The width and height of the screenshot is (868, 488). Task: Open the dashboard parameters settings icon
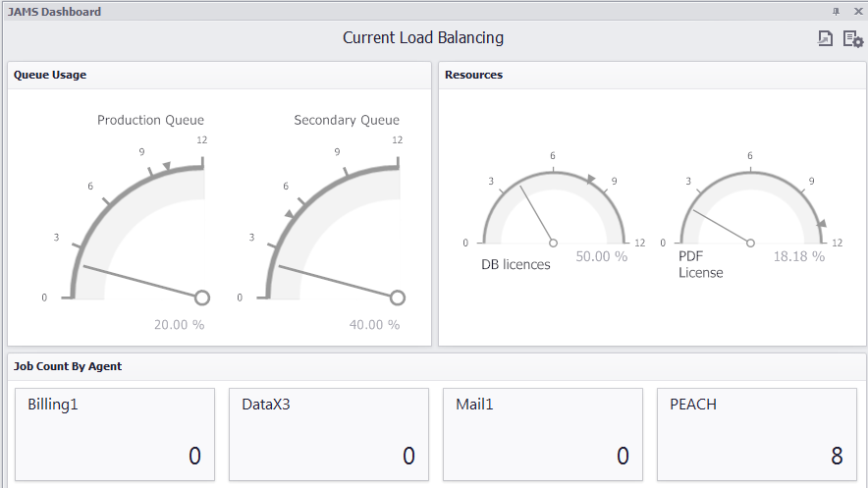tap(852, 39)
